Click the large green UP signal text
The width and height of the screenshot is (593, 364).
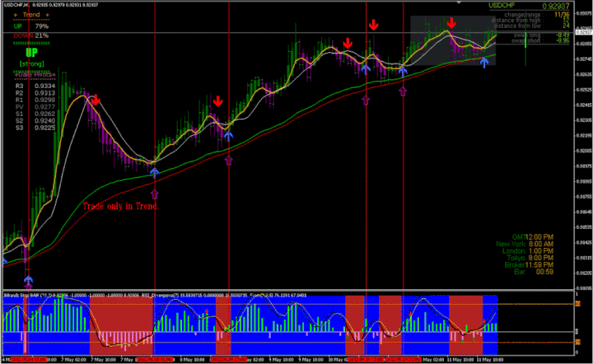click(31, 53)
